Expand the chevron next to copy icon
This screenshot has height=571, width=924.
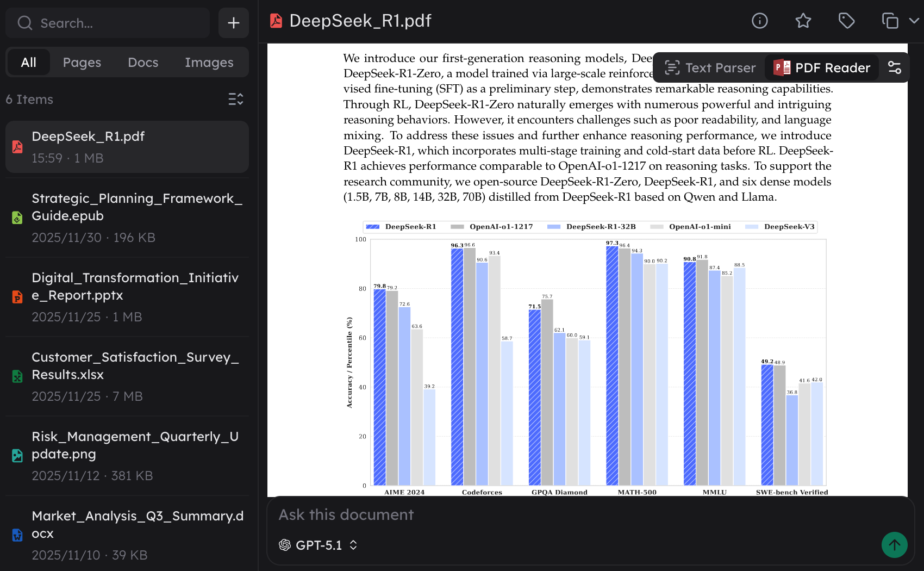coord(914,21)
